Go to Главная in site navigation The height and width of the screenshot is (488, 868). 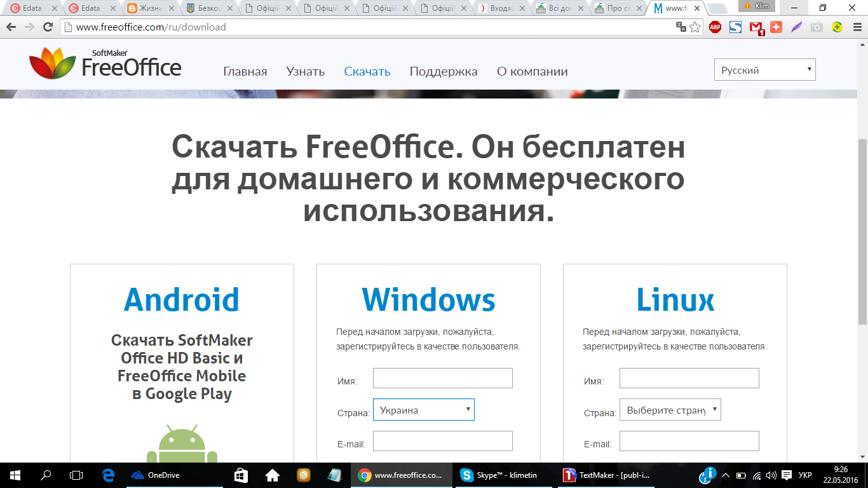[x=245, y=71]
